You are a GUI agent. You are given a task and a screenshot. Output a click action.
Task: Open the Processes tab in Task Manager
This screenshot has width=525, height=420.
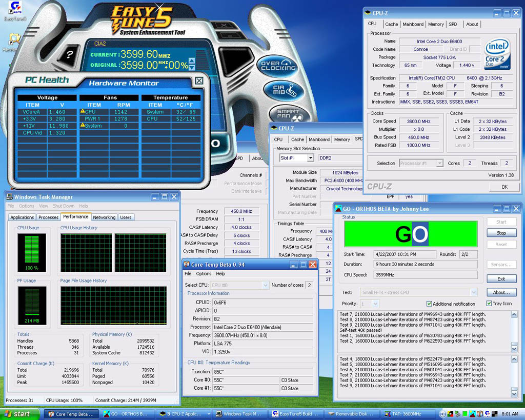tap(49, 217)
